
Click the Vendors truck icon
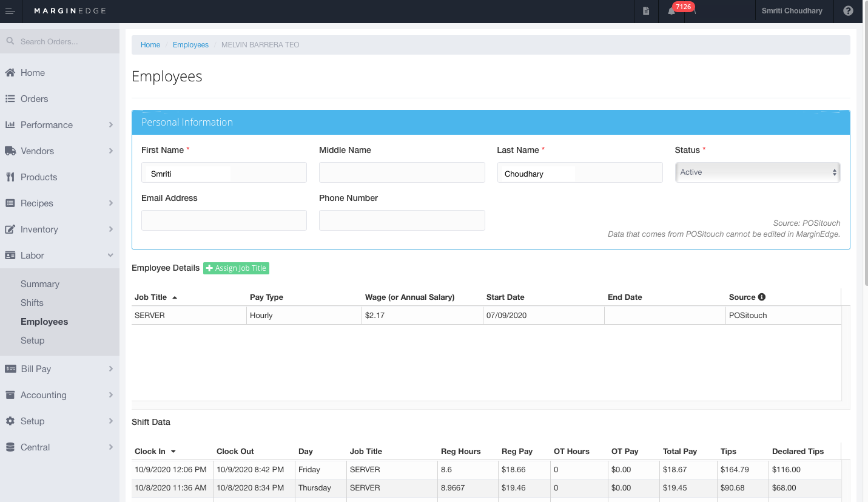[10, 151]
